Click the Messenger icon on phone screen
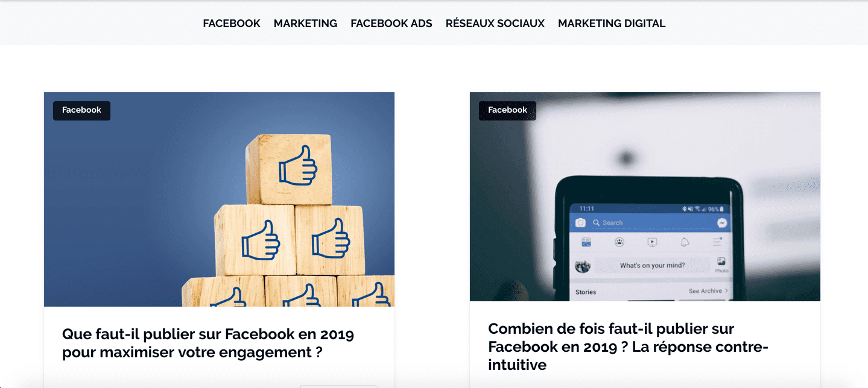This screenshot has width=868, height=388. (721, 223)
